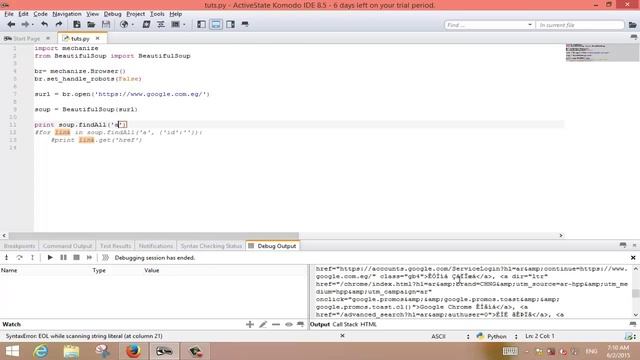Click the In current file scope field
640x360 pixels.
tap(580, 25)
